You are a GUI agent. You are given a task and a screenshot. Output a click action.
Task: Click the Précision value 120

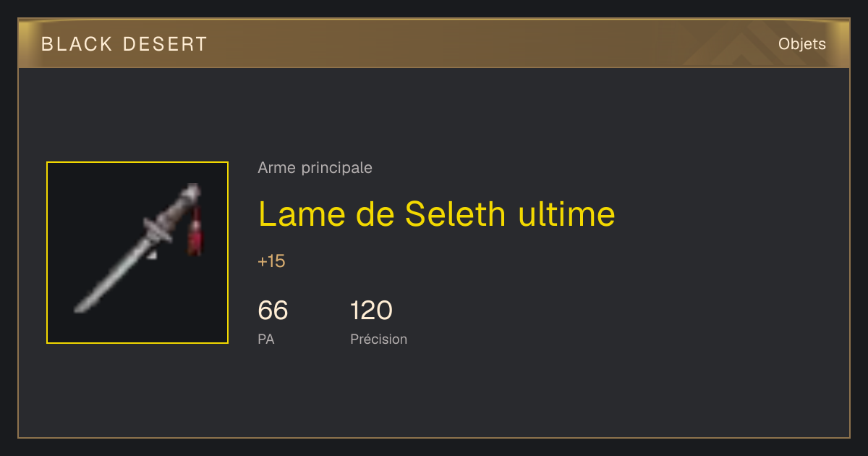point(371,311)
